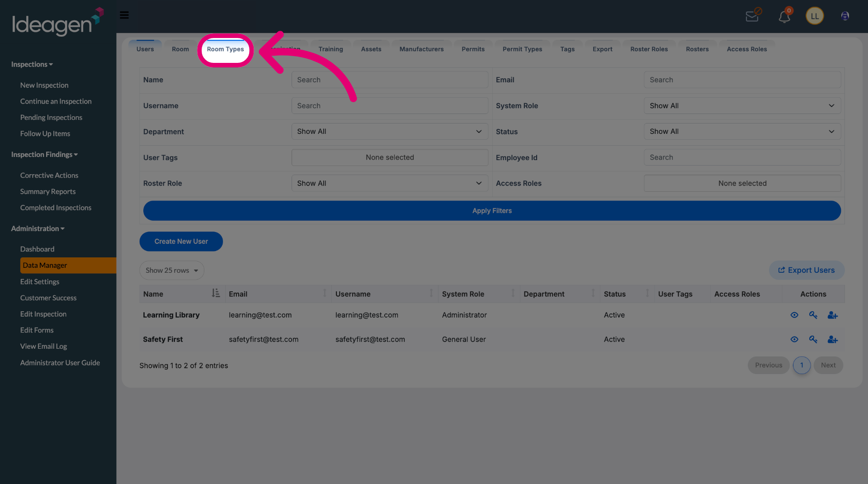Click the Ideagen logo
The height and width of the screenshot is (484, 868).
click(x=58, y=21)
